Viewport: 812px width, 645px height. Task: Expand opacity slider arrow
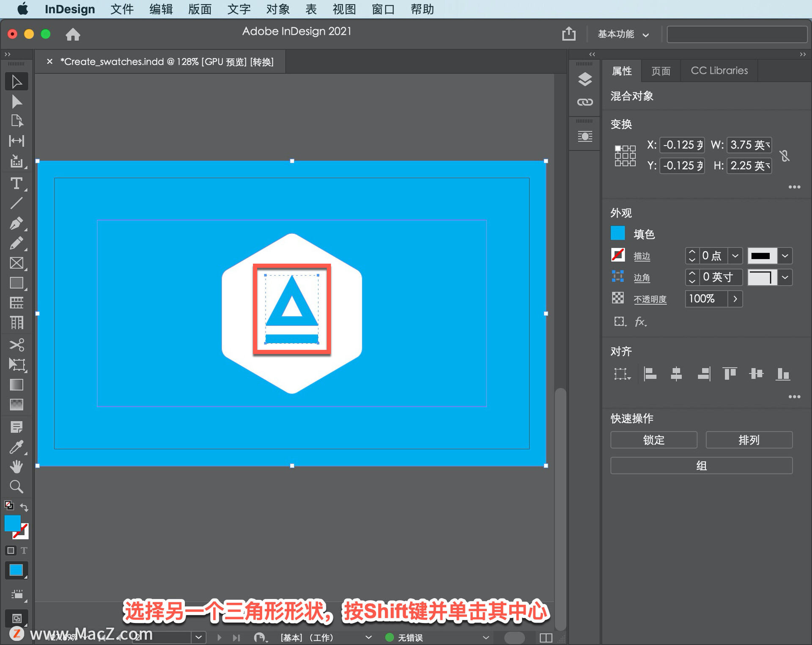pyautogui.click(x=735, y=299)
